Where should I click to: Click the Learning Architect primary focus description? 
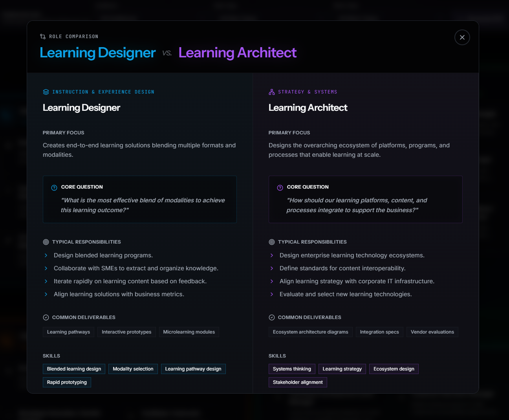(359, 150)
